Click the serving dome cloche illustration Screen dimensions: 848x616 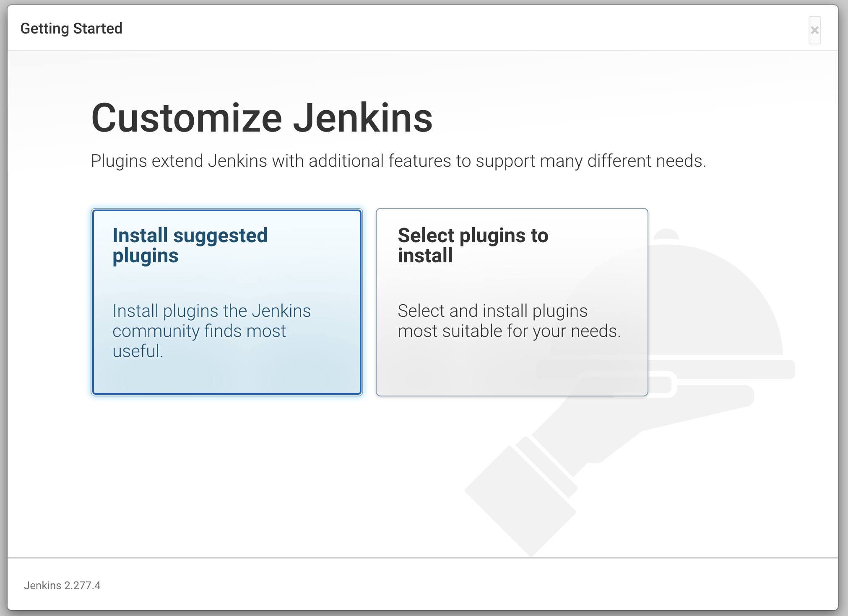tap(713, 302)
